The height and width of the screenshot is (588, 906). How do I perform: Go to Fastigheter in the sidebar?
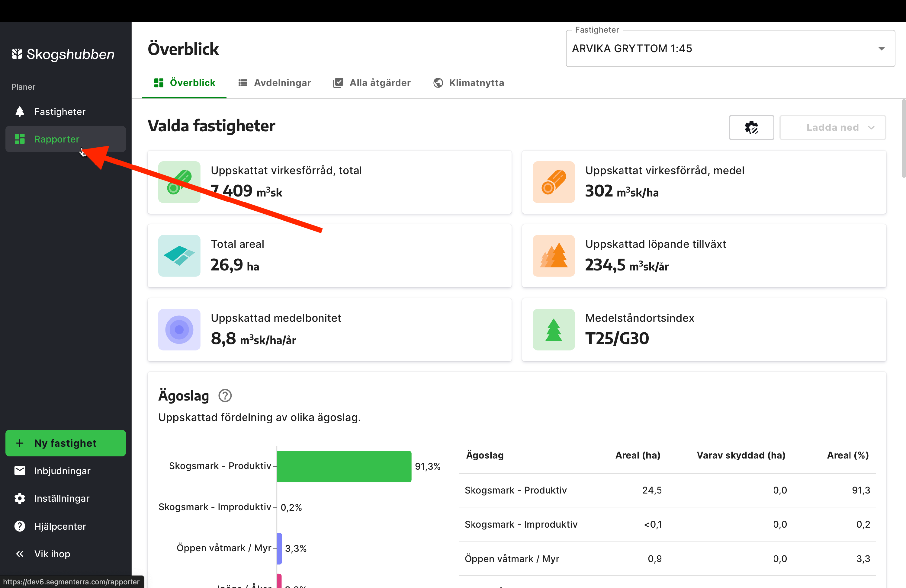pyautogui.click(x=60, y=111)
